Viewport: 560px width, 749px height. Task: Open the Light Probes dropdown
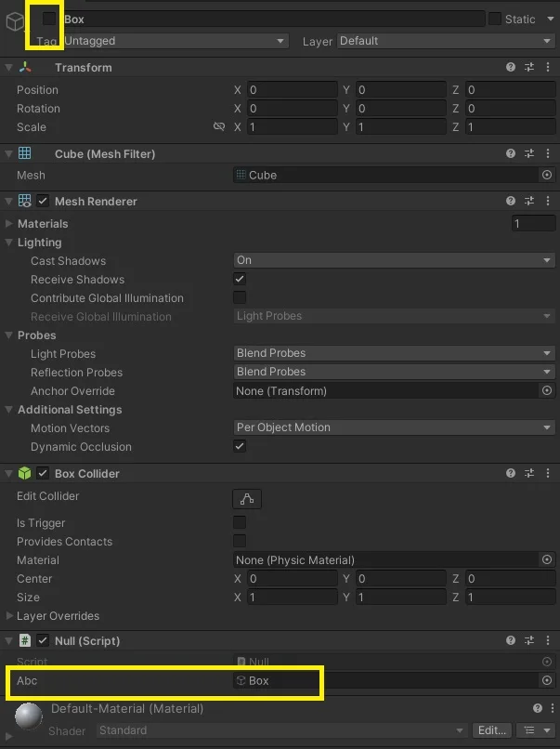click(x=395, y=353)
